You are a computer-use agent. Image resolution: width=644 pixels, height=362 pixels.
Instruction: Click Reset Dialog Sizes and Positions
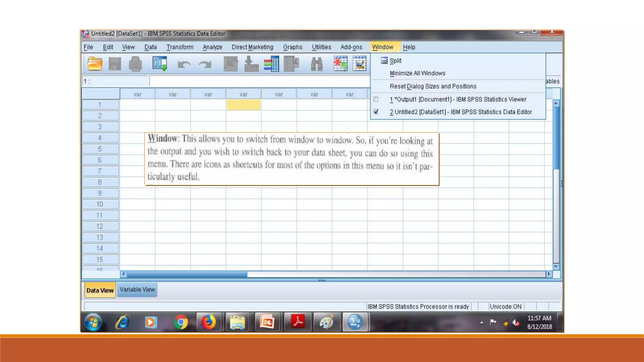[x=433, y=86]
